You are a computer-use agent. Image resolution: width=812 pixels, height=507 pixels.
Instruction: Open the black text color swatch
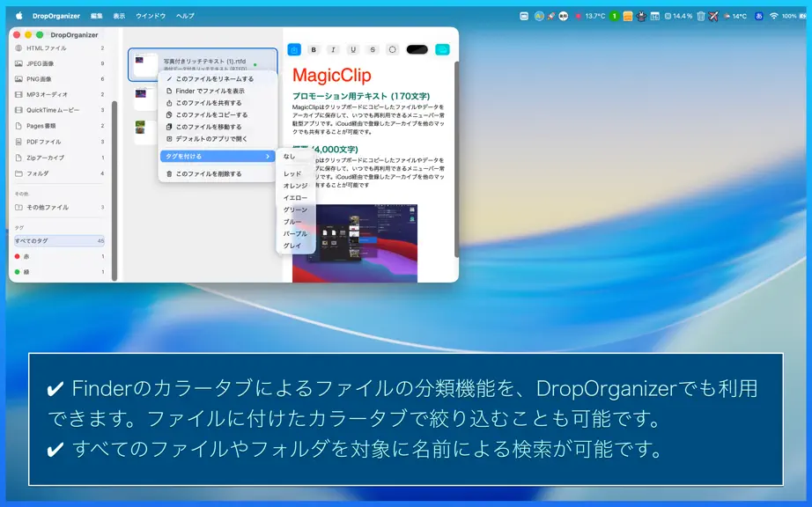(417, 49)
